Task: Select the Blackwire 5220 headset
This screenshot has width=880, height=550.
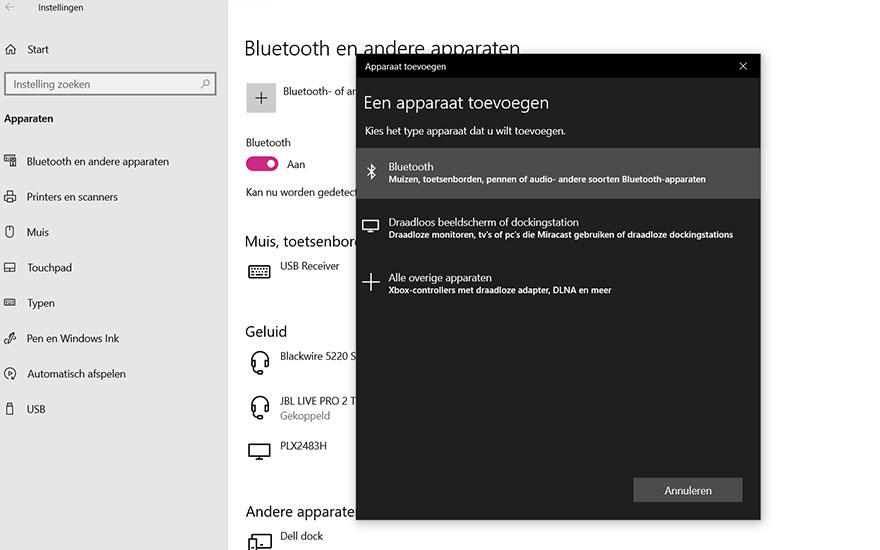Action: click(318, 356)
